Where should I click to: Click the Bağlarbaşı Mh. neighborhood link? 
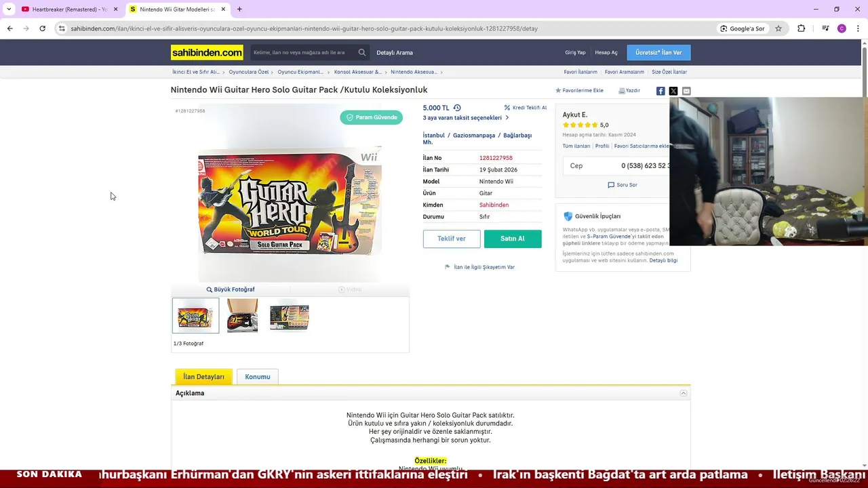click(x=517, y=136)
